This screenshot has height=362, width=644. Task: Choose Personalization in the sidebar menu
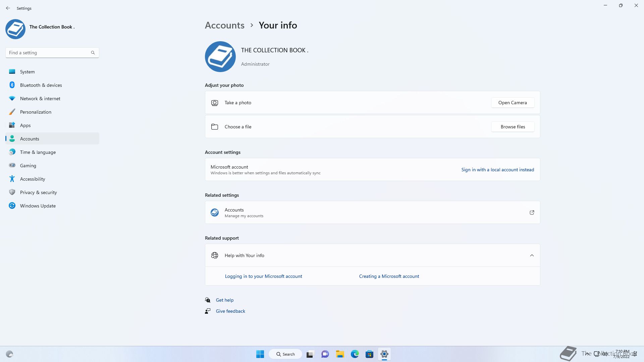[52, 112]
